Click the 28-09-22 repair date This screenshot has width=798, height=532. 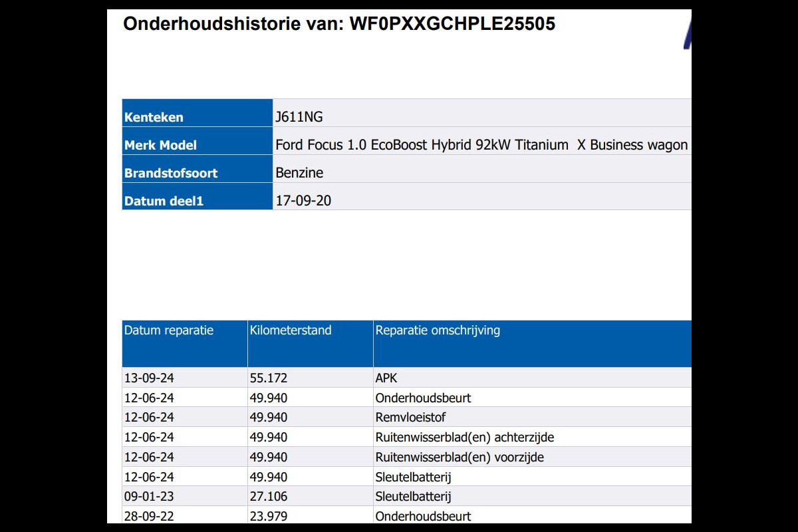point(149,517)
